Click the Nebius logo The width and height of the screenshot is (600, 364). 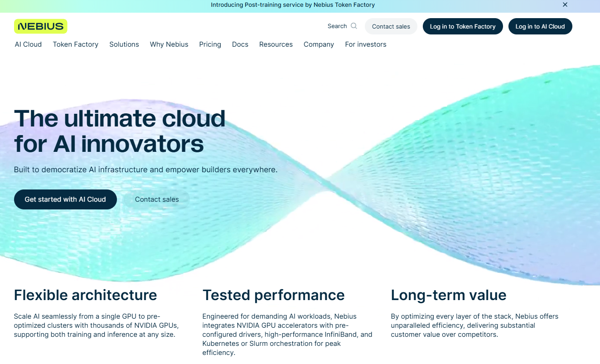point(40,26)
